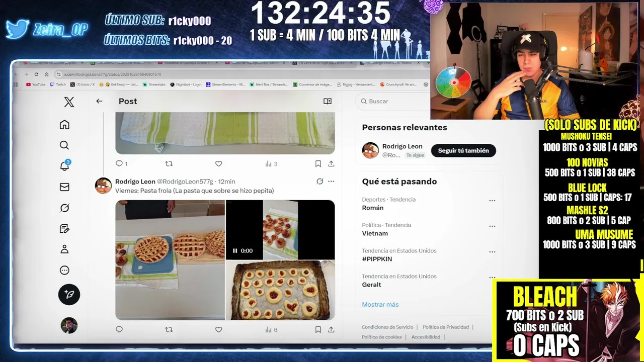Share the upper post with 3 views

click(331, 163)
